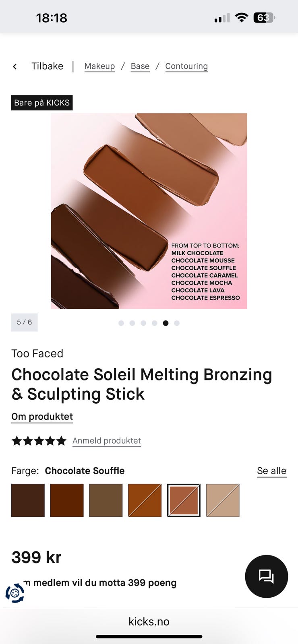Tap the back chevron arrow icon
This screenshot has width=298, height=644.
[x=15, y=66]
